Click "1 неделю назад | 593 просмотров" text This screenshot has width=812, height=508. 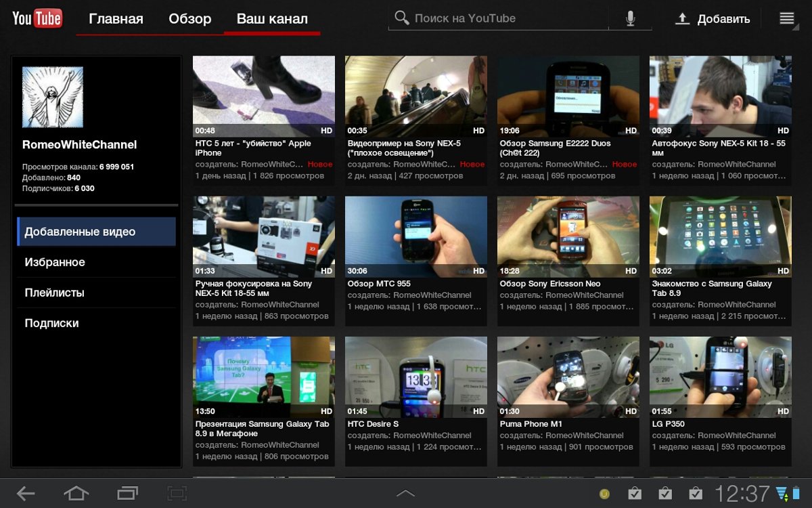(x=719, y=447)
